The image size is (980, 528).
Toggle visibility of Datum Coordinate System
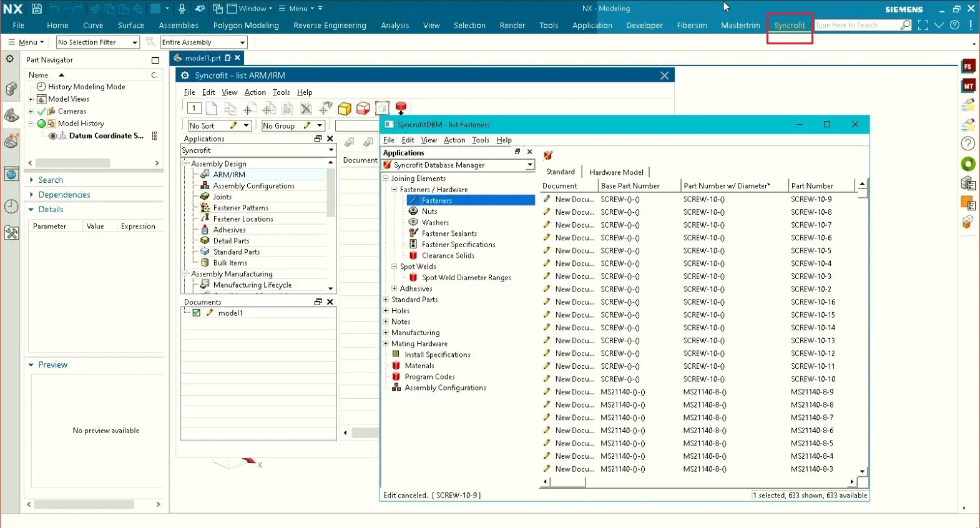[52, 135]
